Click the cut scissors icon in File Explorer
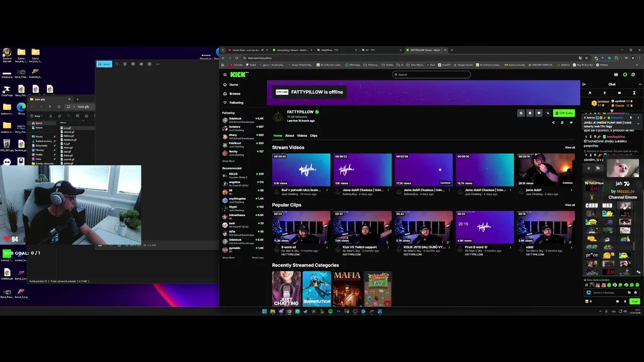644x362 pixels. coord(50,116)
